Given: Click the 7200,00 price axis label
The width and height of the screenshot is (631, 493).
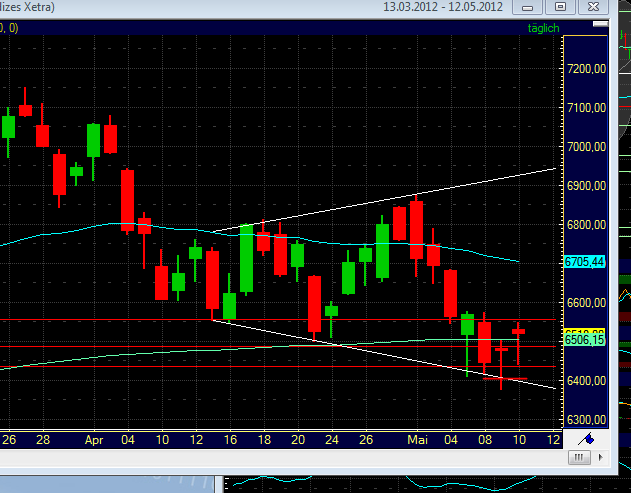Looking at the screenshot, I should (586, 69).
